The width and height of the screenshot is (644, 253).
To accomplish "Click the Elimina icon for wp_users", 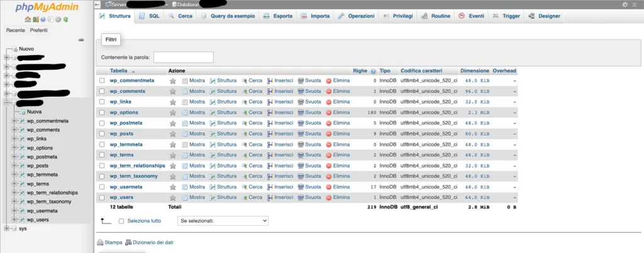I will 328,198.
